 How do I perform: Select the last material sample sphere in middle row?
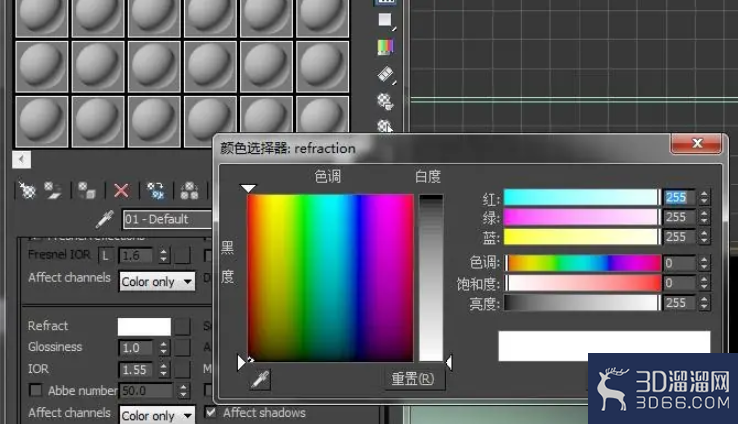322,66
